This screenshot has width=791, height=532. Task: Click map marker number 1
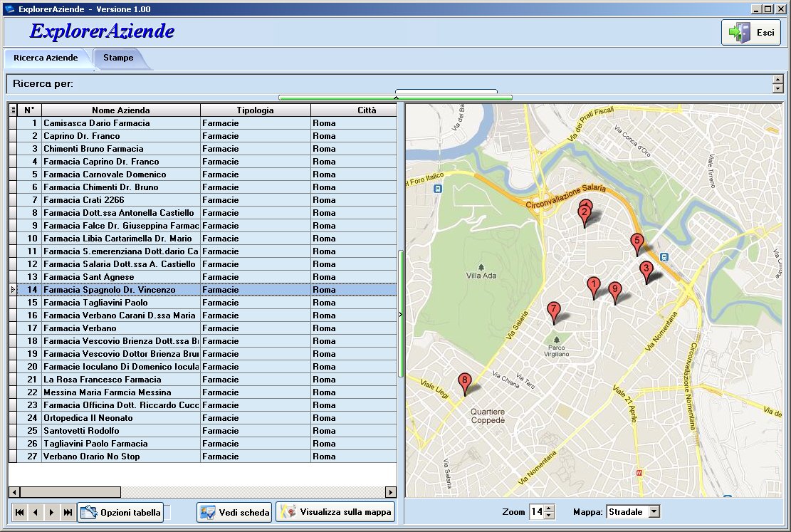pyautogui.click(x=594, y=287)
